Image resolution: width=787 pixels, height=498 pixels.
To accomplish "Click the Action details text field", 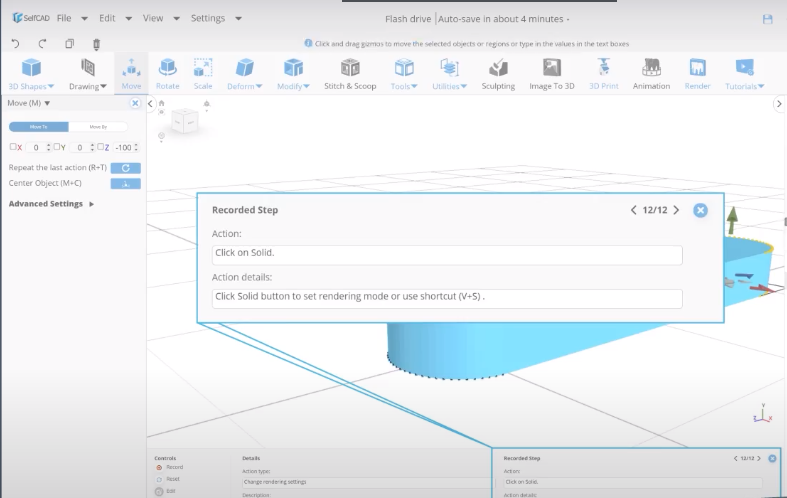I will pos(447,299).
